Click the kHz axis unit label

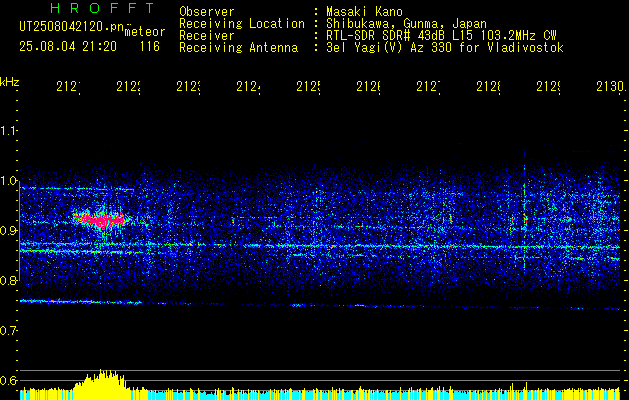click(10, 82)
